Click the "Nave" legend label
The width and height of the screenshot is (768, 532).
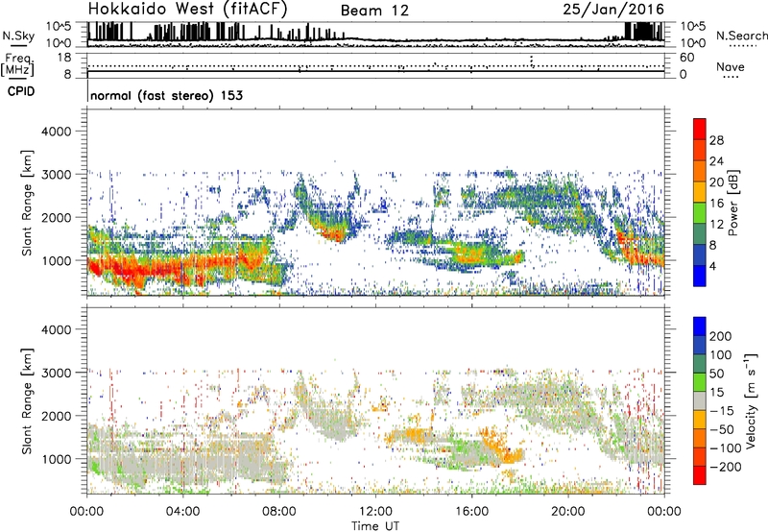click(731, 66)
